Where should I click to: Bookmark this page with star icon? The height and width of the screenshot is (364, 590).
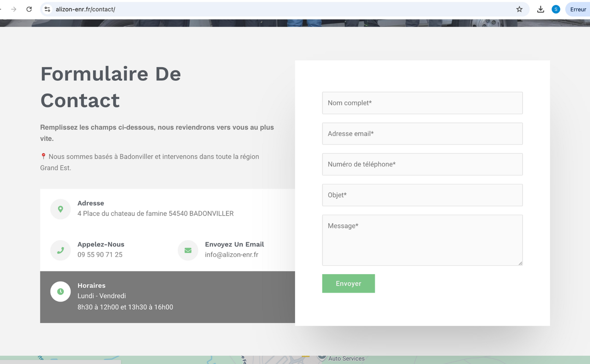(519, 9)
